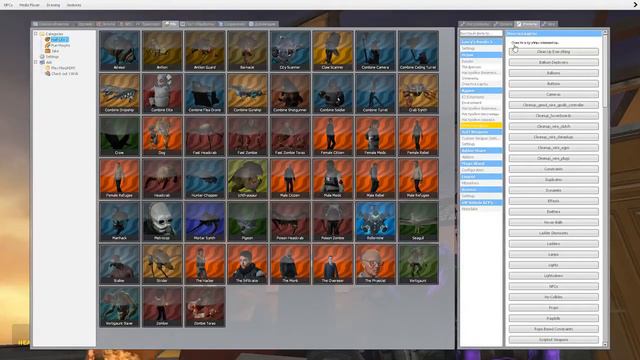Open Settings item in category tree
Image resolution: width=640 pixels, height=360 pixels.
coord(52,57)
